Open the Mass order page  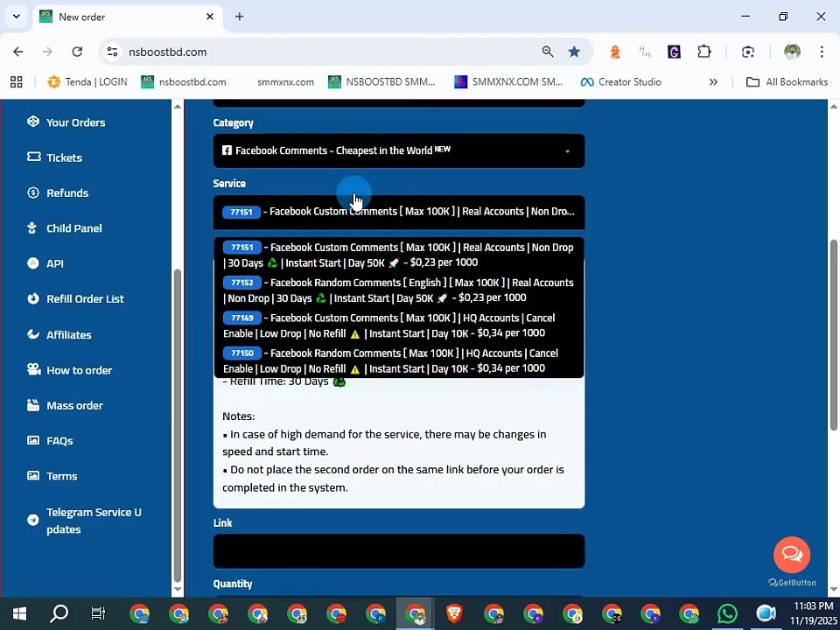click(74, 405)
